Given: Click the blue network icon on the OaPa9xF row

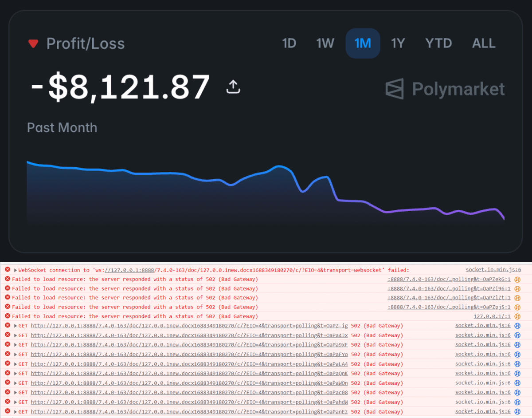Looking at the screenshot, I should [x=517, y=345].
